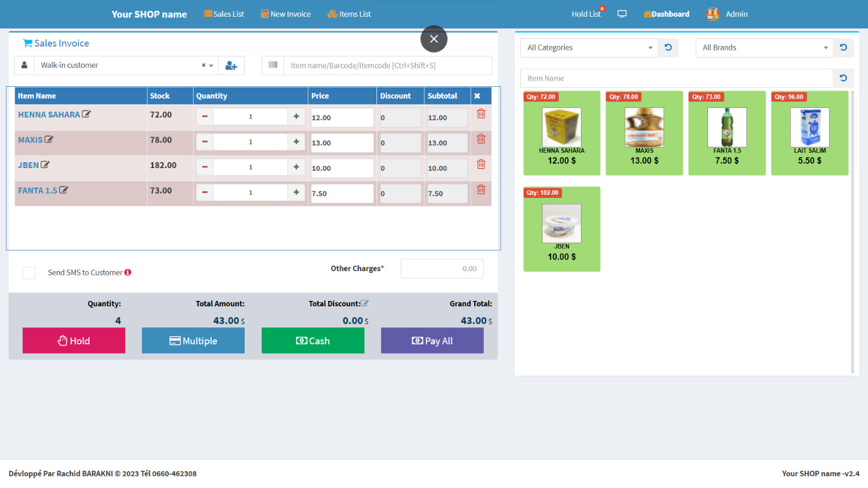The width and height of the screenshot is (868, 488).
Task: Delete the HENNA SAHARA row with trash icon
Action: pyautogui.click(x=481, y=114)
